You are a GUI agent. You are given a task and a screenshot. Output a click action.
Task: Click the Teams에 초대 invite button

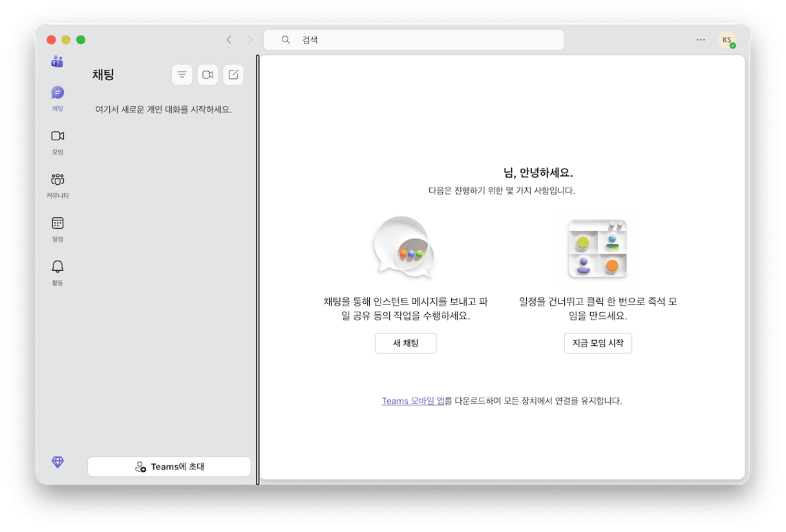pos(169,466)
